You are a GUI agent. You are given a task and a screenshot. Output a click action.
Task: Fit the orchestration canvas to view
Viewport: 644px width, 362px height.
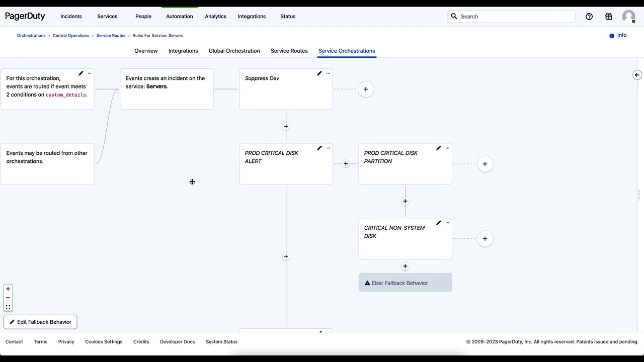[x=8, y=307]
